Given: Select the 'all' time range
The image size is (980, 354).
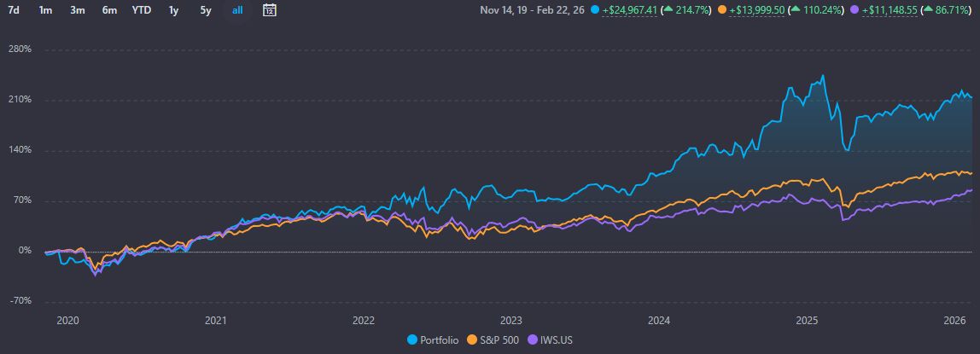Looking at the screenshot, I should tap(237, 10).
